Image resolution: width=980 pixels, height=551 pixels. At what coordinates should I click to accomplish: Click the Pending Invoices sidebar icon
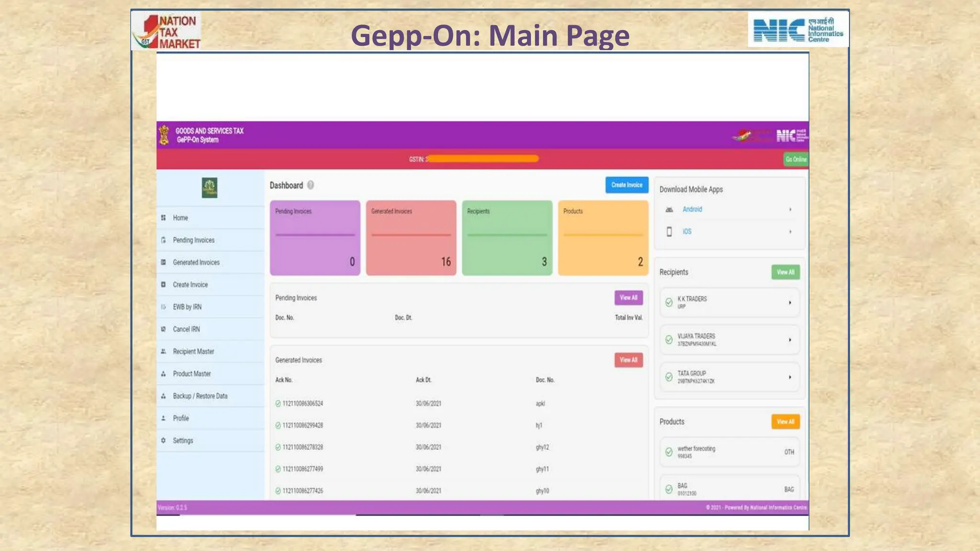(x=163, y=240)
